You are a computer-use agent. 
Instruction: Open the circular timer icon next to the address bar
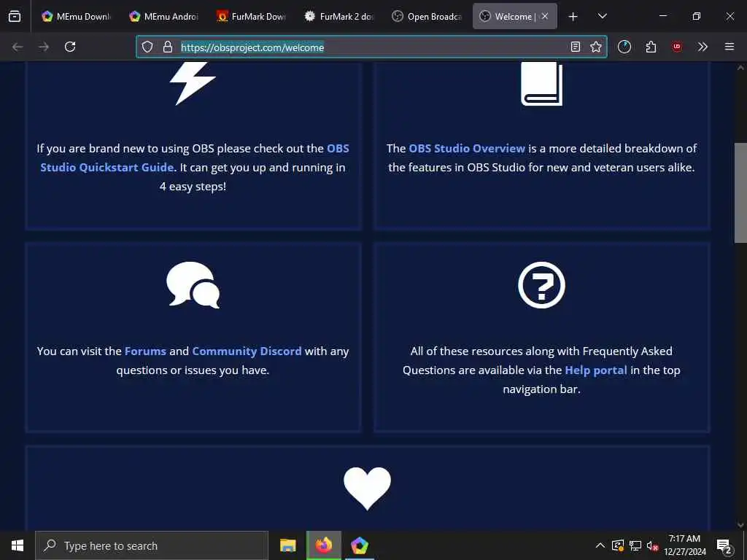click(624, 47)
